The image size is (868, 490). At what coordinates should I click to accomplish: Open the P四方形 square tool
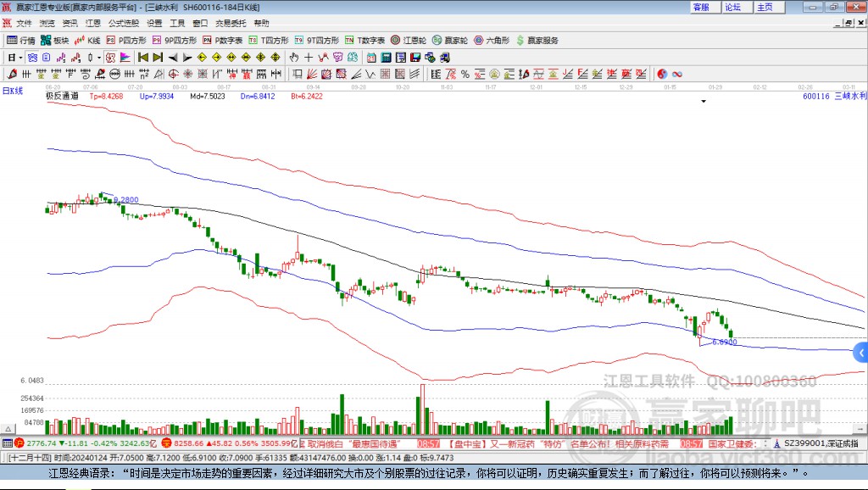126,41
